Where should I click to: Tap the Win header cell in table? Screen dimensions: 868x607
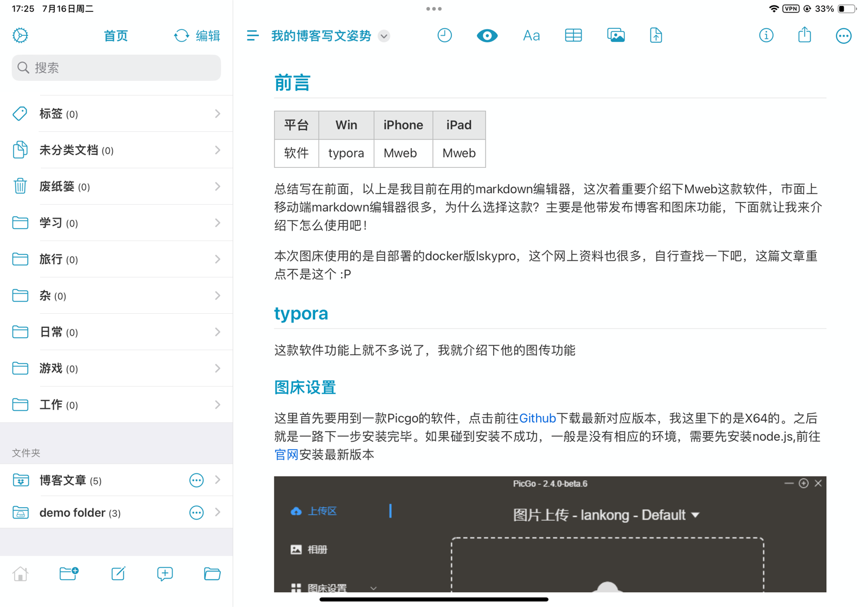click(346, 125)
